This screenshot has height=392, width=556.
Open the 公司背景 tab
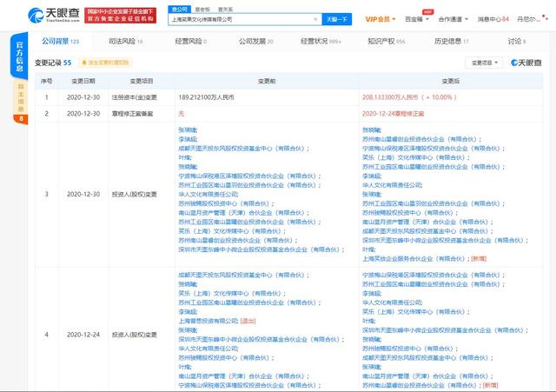[60, 41]
